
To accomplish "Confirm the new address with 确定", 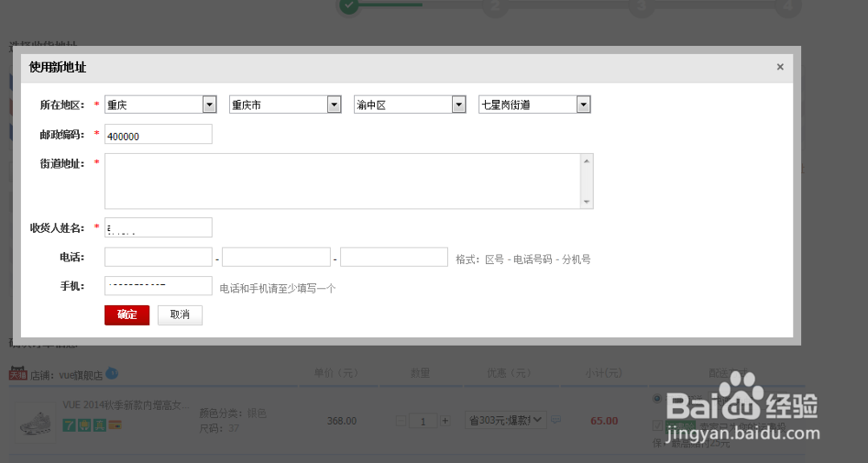I will 127,314.
